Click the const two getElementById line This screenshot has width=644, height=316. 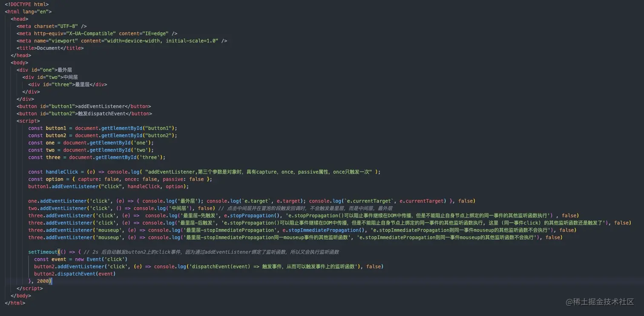coord(91,150)
